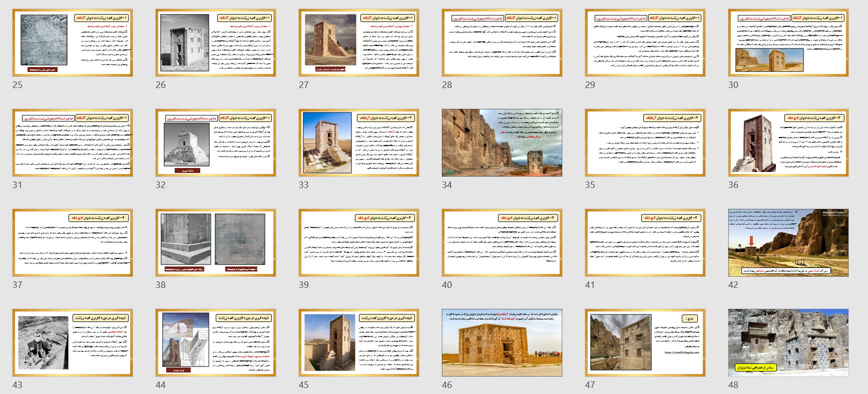Select slide 46 full-image of square building
Screen dimensions: 868x394
[x=502, y=343]
